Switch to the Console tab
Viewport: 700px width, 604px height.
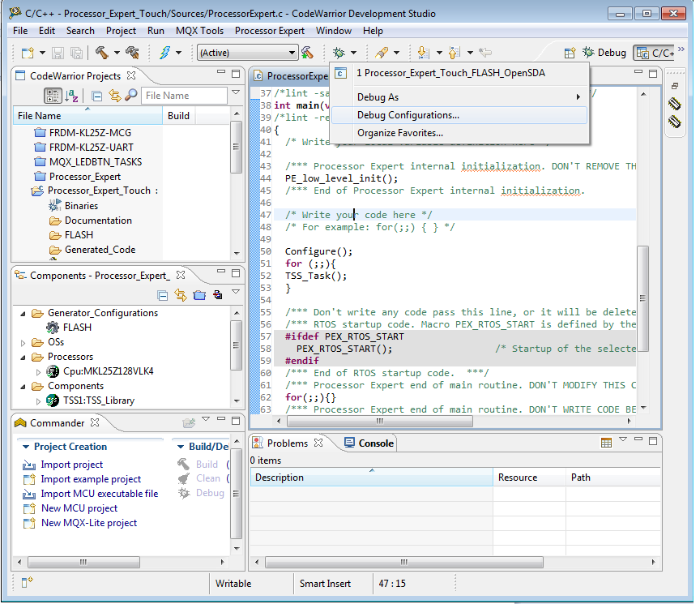pos(374,443)
